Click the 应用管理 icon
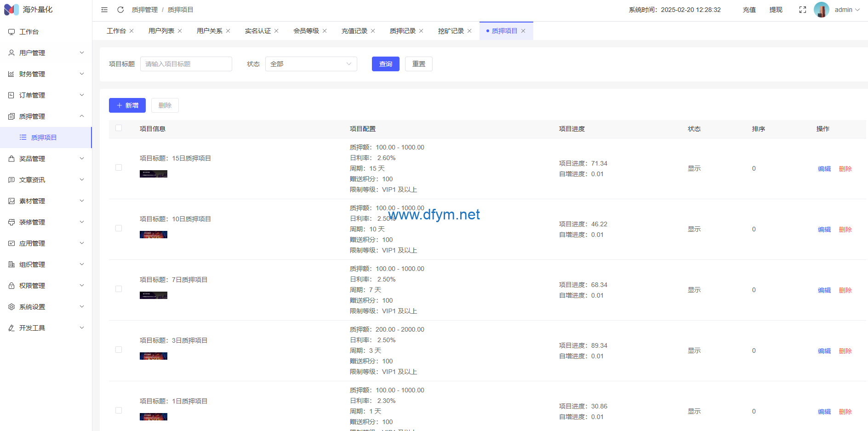This screenshot has height=431, width=868. pos(11,243)
